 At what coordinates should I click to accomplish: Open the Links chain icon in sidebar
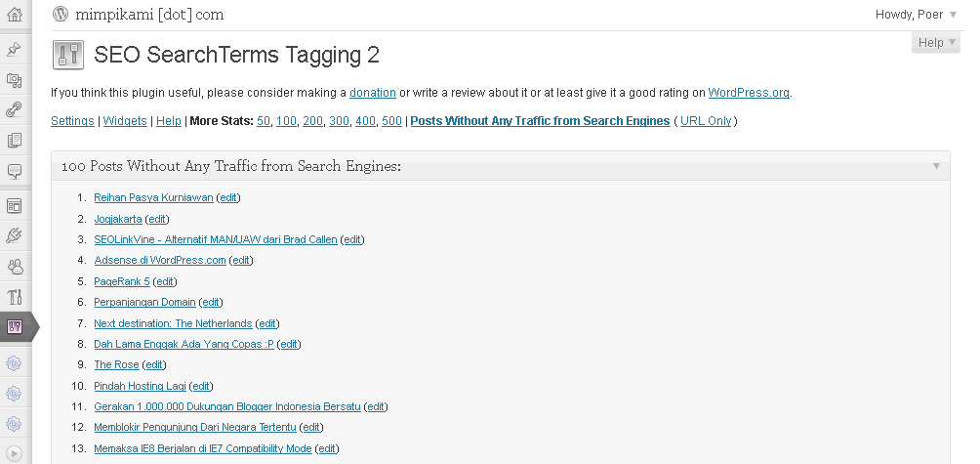(x=14, y=110)
